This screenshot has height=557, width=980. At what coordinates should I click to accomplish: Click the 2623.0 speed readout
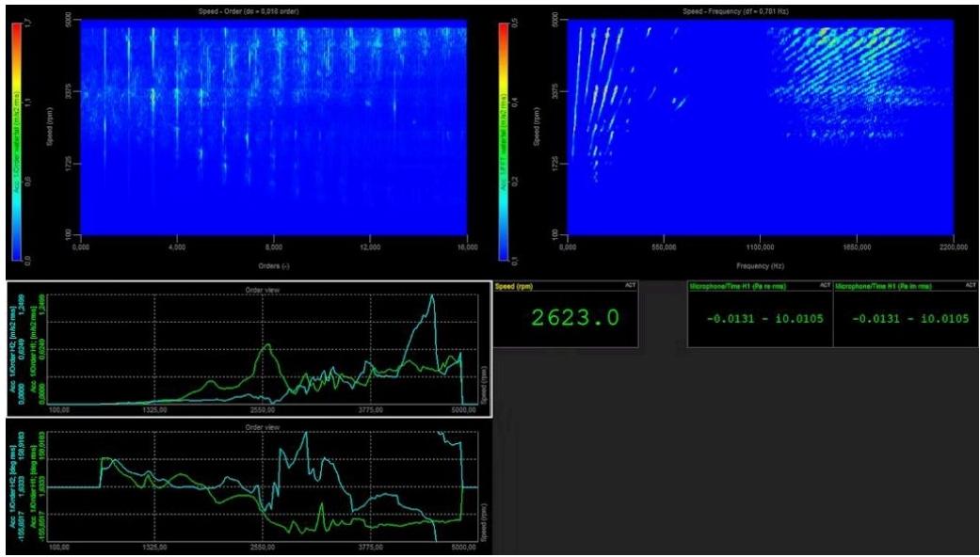click(575, 318)
